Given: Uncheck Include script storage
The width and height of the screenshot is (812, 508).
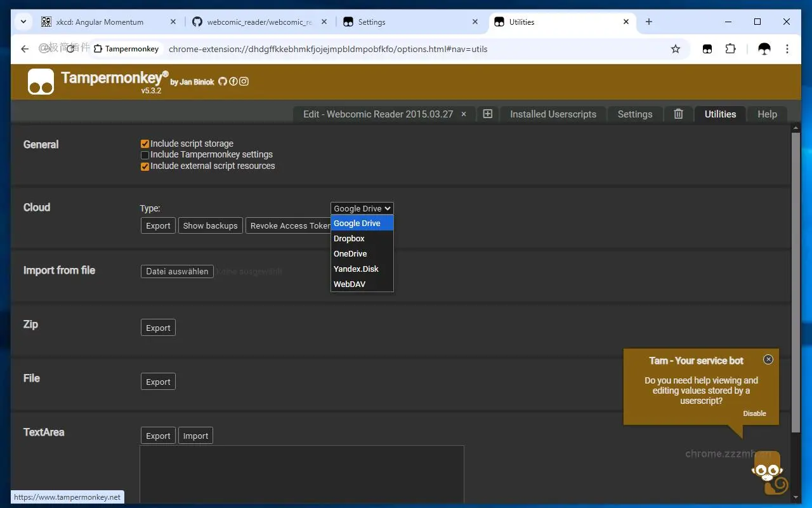Looking at the screenshot, I should tap(145, 144).
